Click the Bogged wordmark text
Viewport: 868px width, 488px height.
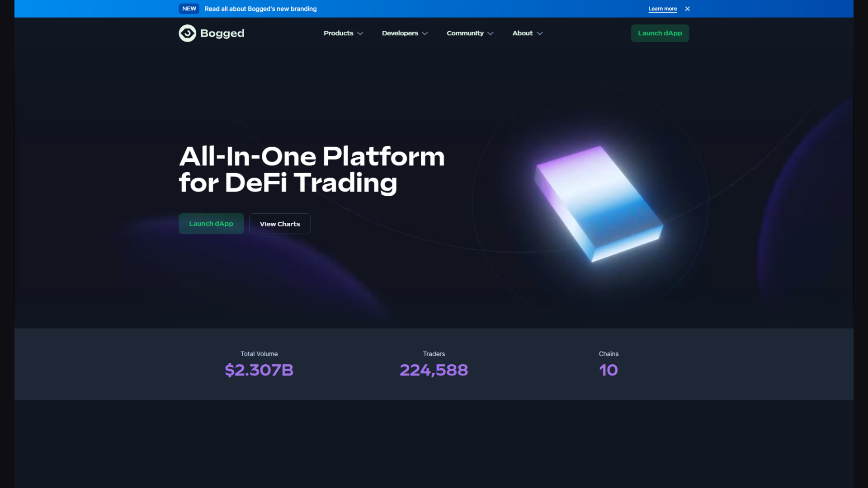click(x=222, y=33)
